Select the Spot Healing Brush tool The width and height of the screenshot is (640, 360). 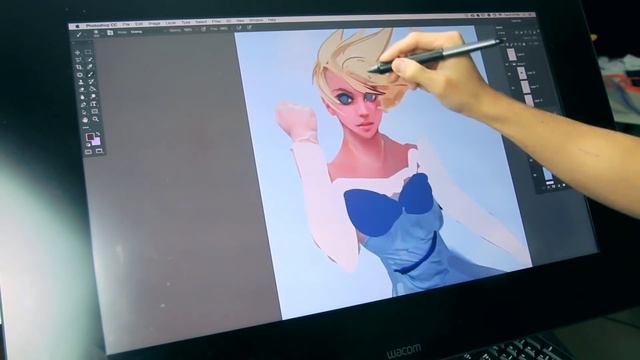click(80, 74)
